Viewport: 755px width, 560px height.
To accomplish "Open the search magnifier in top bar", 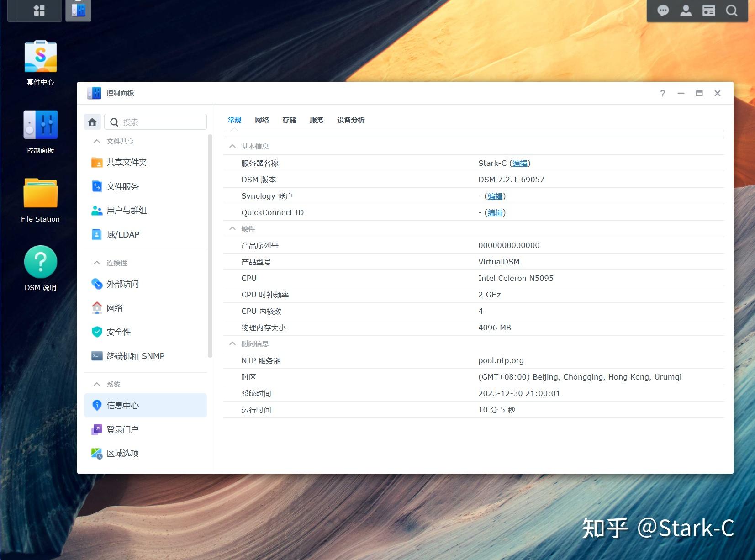I will 731,10.
